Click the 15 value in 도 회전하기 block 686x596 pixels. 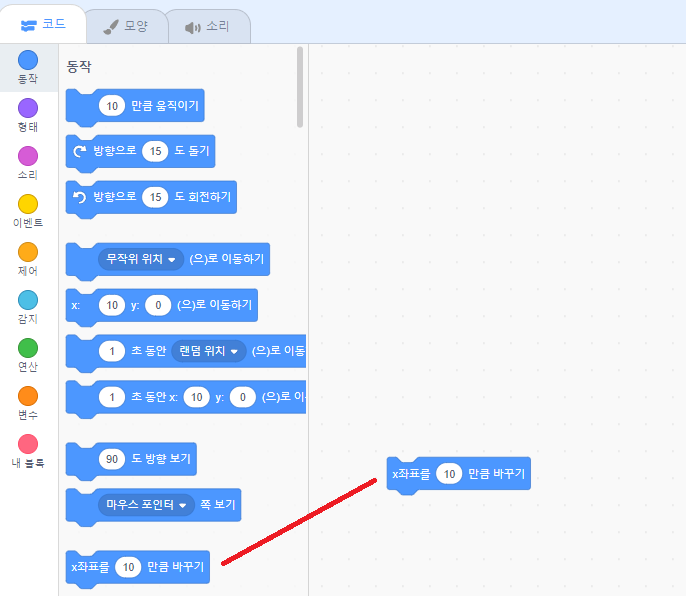155,197
